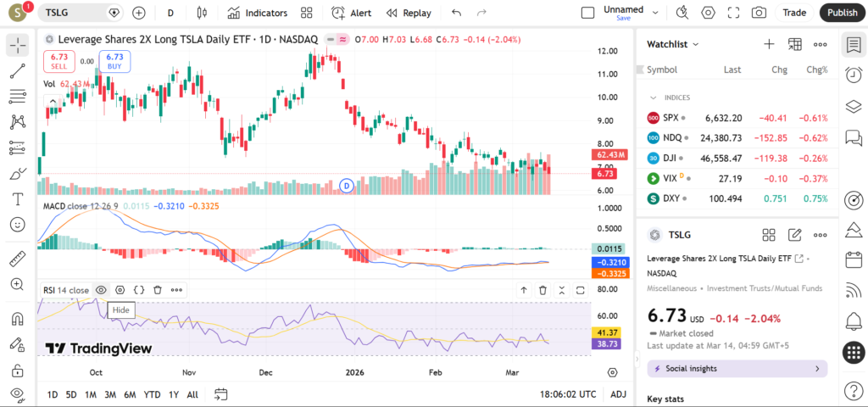868x407 pixels.
Task: Open the Alerts panel clock icon
Action: click(854, 75)
